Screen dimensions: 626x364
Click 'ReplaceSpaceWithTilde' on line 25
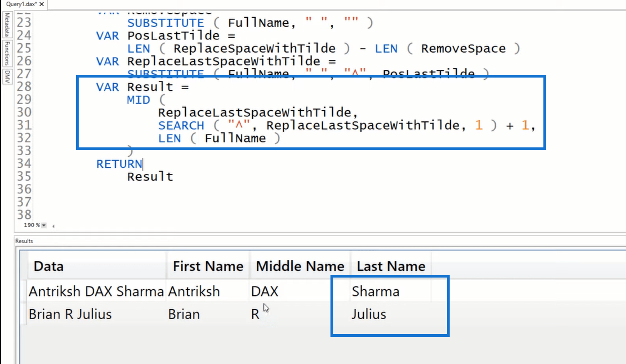(255, 49)
